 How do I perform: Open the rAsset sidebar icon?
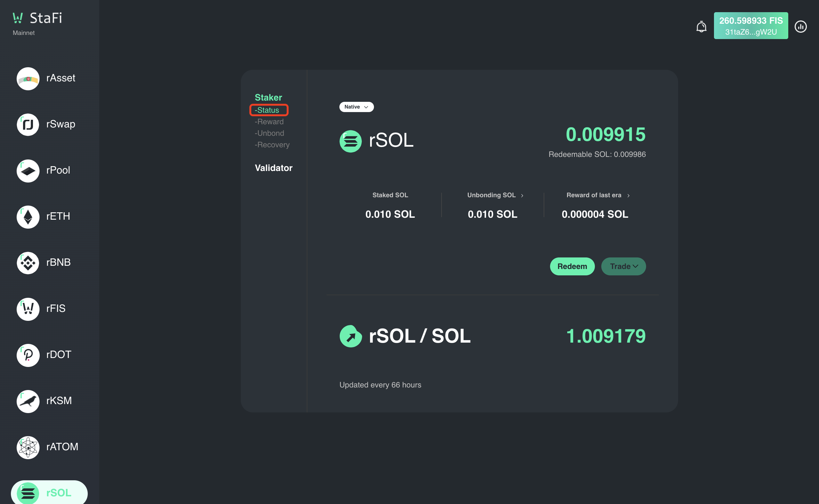[x=28, y=79]
